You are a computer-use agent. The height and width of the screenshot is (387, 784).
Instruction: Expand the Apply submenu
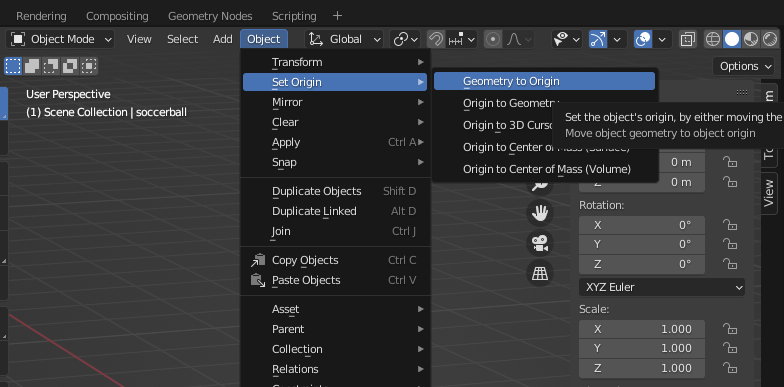335,142
